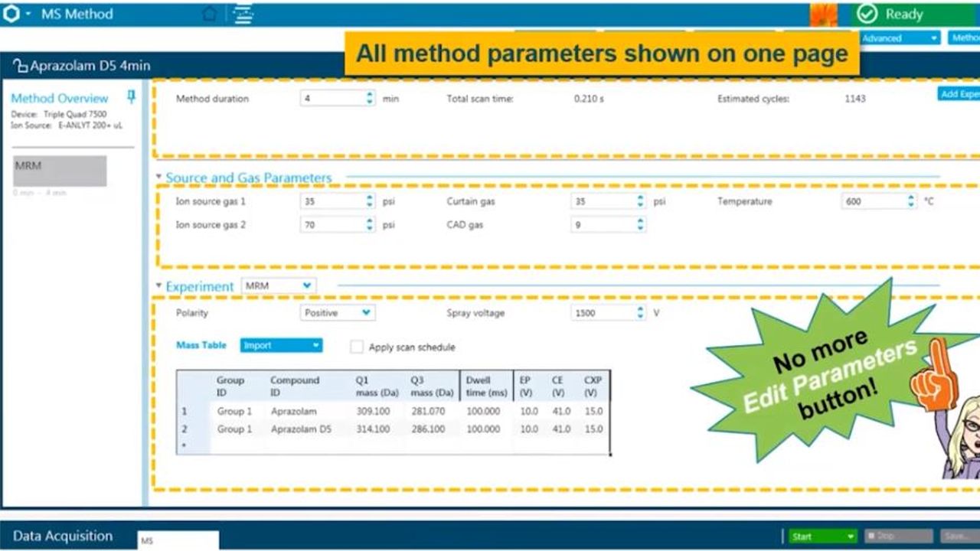Image resolution: width=980 pixels, height=551 pixels.
Task: Click the Method Overview heading
Action: point(60,98)
